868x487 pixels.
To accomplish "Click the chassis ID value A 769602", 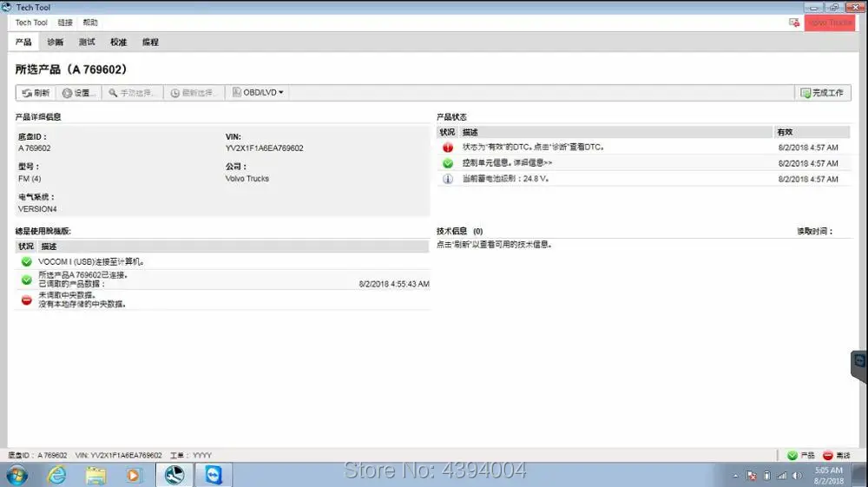I will tap(35, 148).
